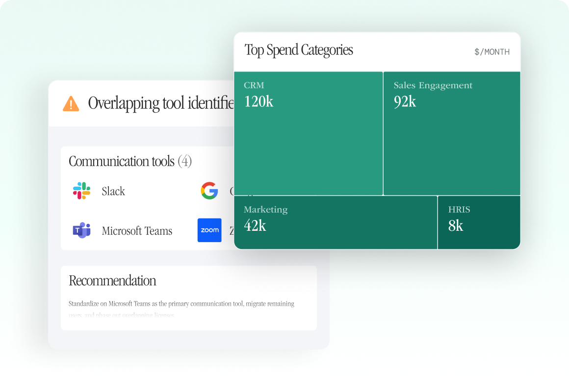
Task: Click the Overlapping tool identified heading
Action: 161,104
